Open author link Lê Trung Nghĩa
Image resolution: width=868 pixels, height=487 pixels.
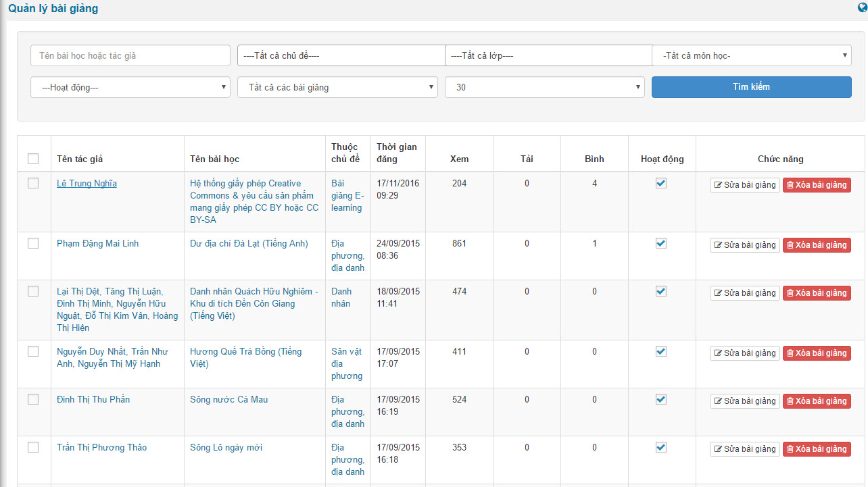87,184
